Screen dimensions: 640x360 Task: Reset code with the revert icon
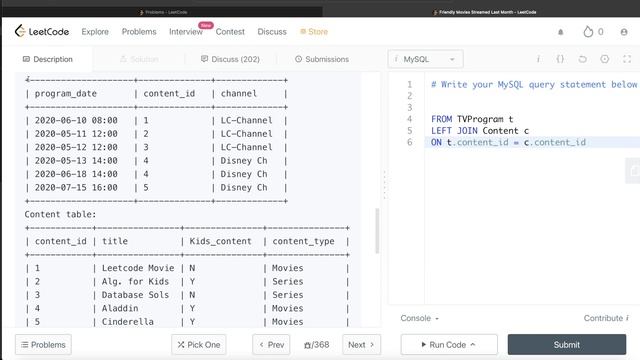coord(582,59)
